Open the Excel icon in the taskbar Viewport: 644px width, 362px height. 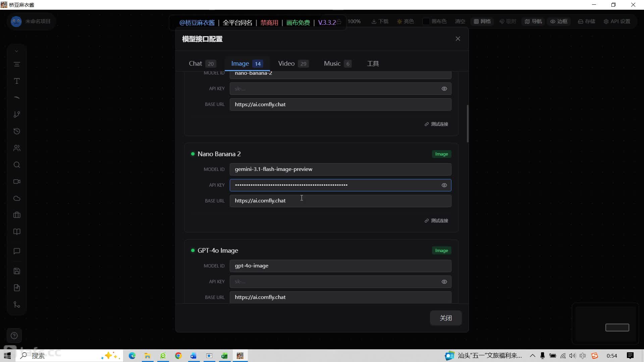pos(224,356)
